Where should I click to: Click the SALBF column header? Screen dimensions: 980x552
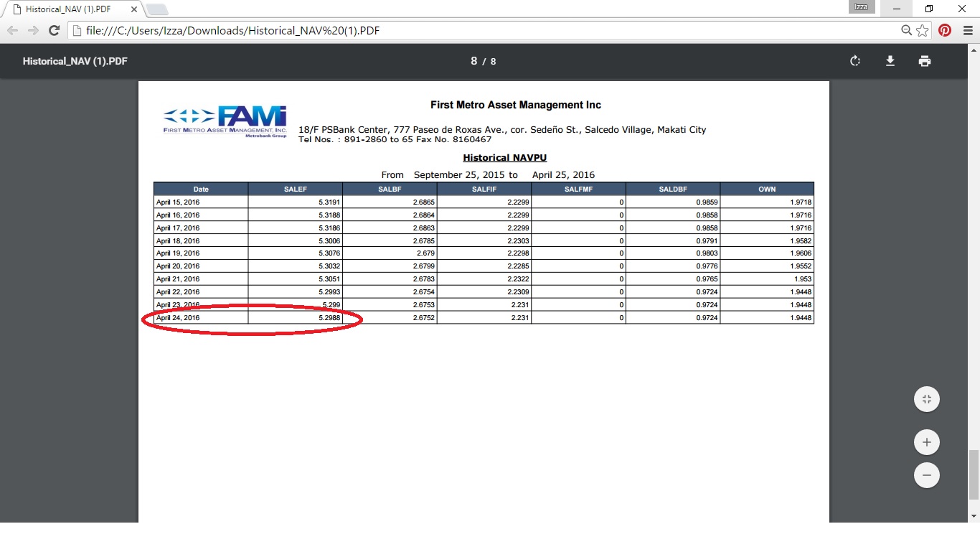point(390,190)
